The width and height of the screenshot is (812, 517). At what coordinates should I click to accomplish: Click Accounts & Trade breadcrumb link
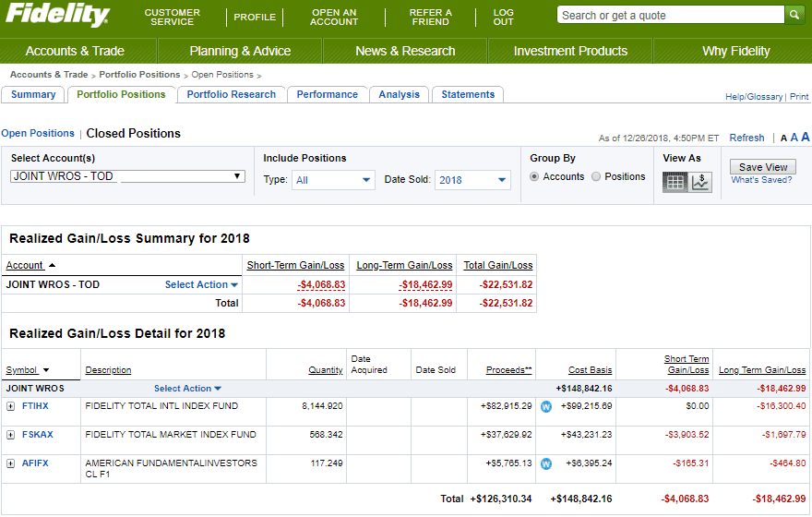49,75
